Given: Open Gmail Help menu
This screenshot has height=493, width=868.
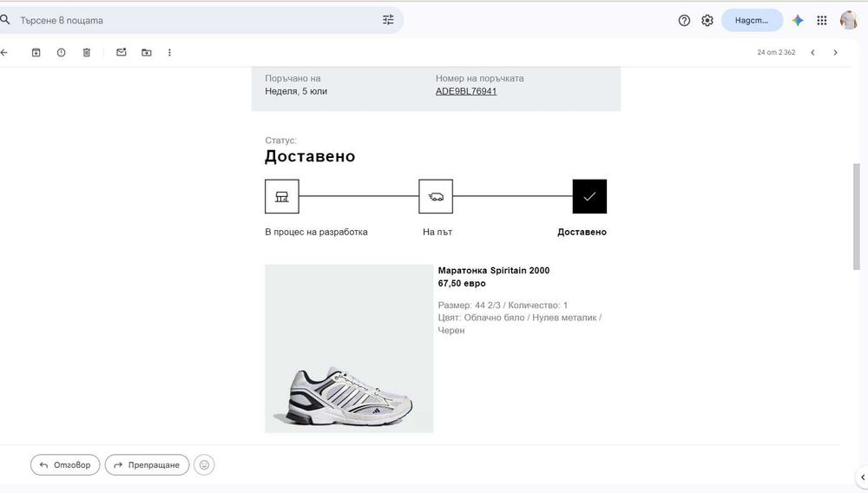Looking at the screenshot, I should tap(684, 21).
